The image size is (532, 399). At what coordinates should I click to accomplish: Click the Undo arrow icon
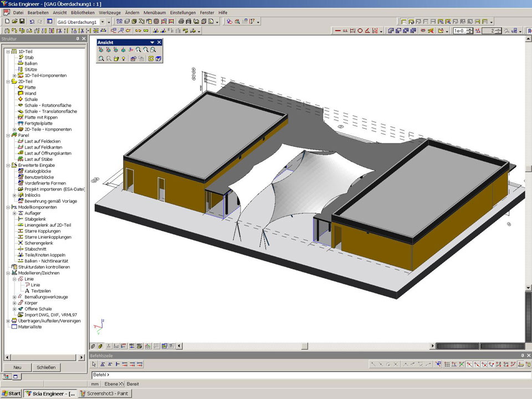click(x=32, y=22)
